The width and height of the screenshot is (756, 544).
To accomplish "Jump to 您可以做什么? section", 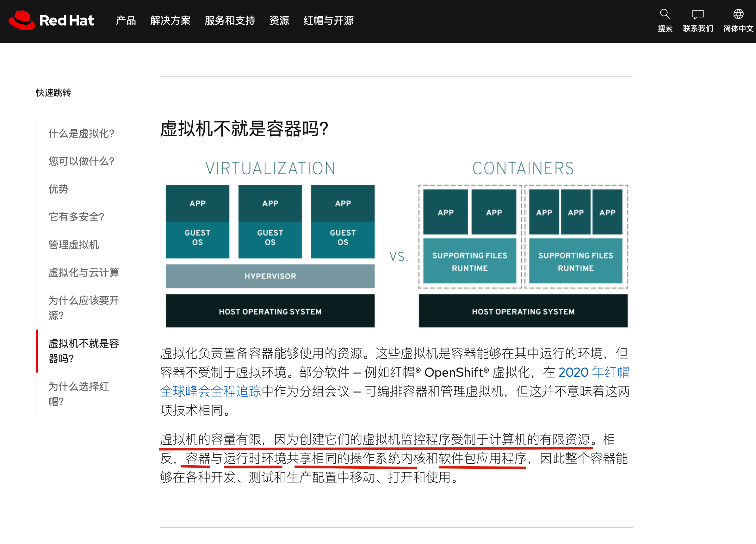I will click(81, 161).
